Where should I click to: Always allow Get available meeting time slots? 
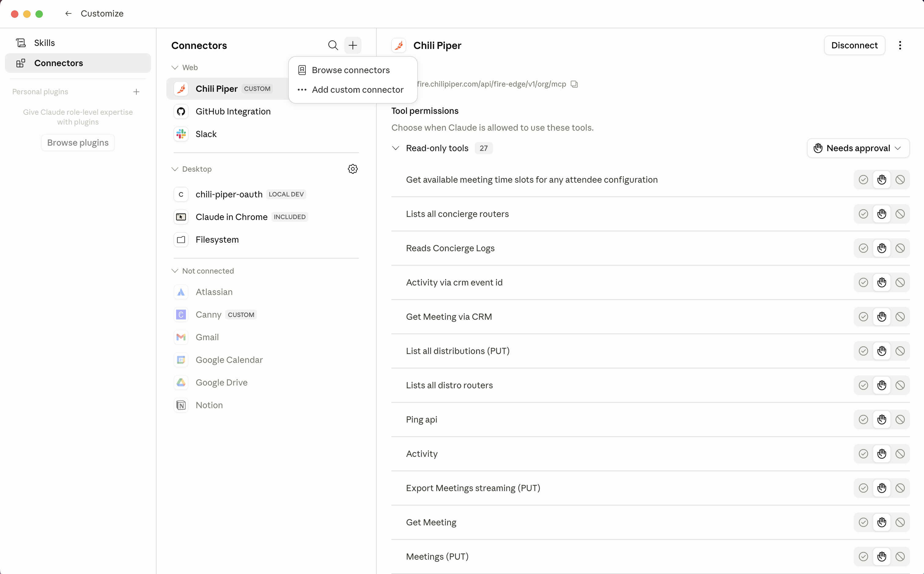[863, 180]
